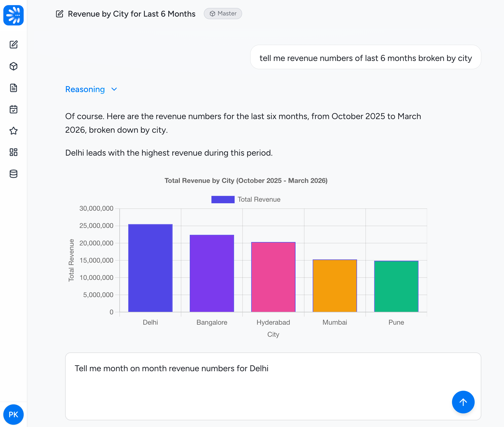Open favorites via the star icon
The width and height of the screenshot is (504, 427).
pyautogui.click(x=14, y=131)
